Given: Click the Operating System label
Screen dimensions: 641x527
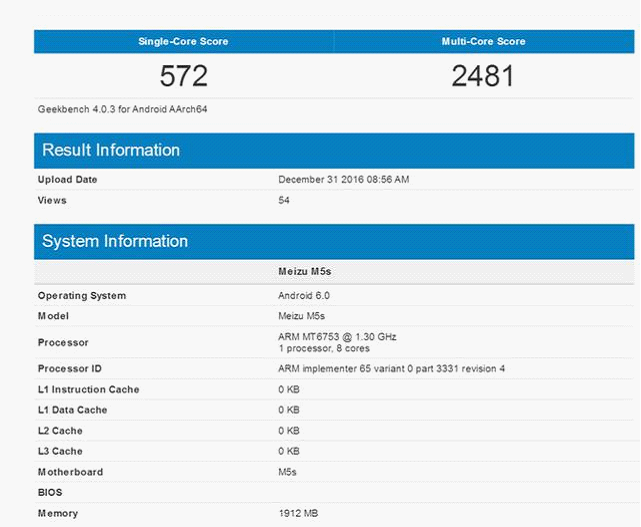Looking at the screenshot, I should point(82,296).
